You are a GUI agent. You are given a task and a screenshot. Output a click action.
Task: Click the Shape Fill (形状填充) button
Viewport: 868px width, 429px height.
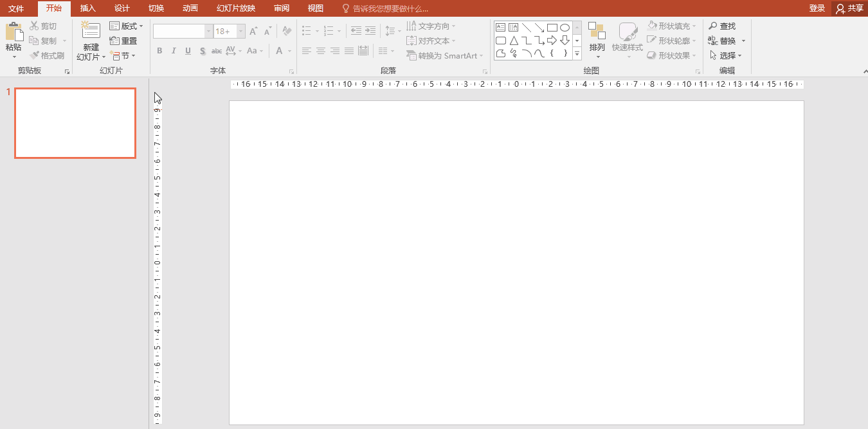pyautogui.click(x=672, y=26)
